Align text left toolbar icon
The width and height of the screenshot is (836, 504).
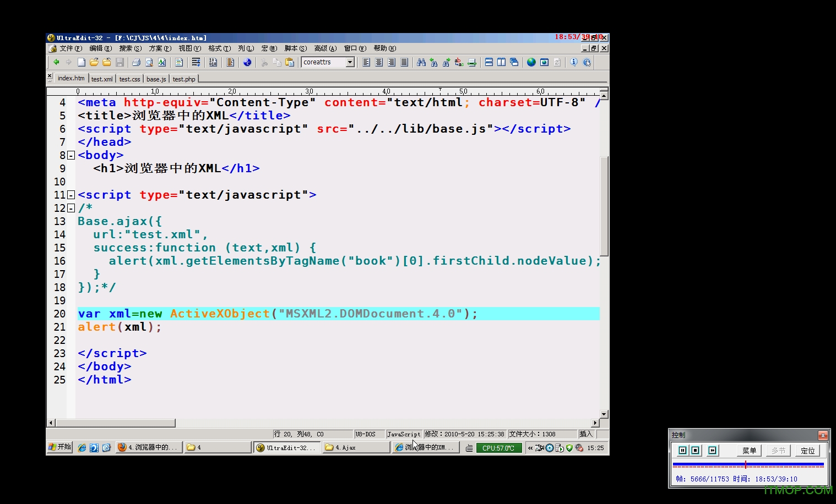tap(366, 62)
